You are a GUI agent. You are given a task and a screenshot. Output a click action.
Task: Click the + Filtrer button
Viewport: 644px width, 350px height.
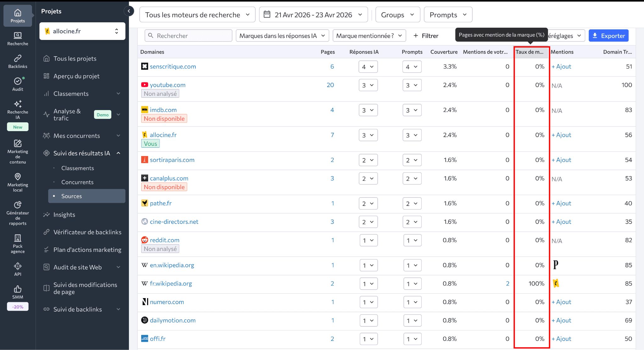426,36
